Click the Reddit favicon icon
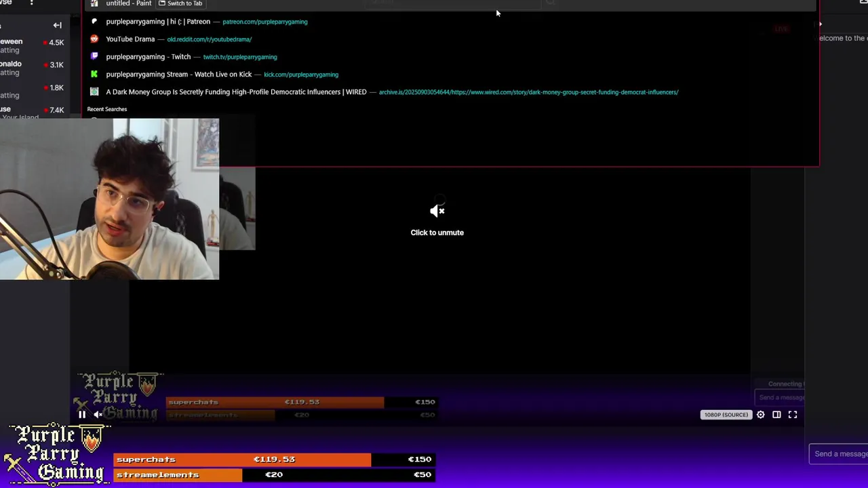This screenshot has width=868, height=488. click(x=94, y=39)
